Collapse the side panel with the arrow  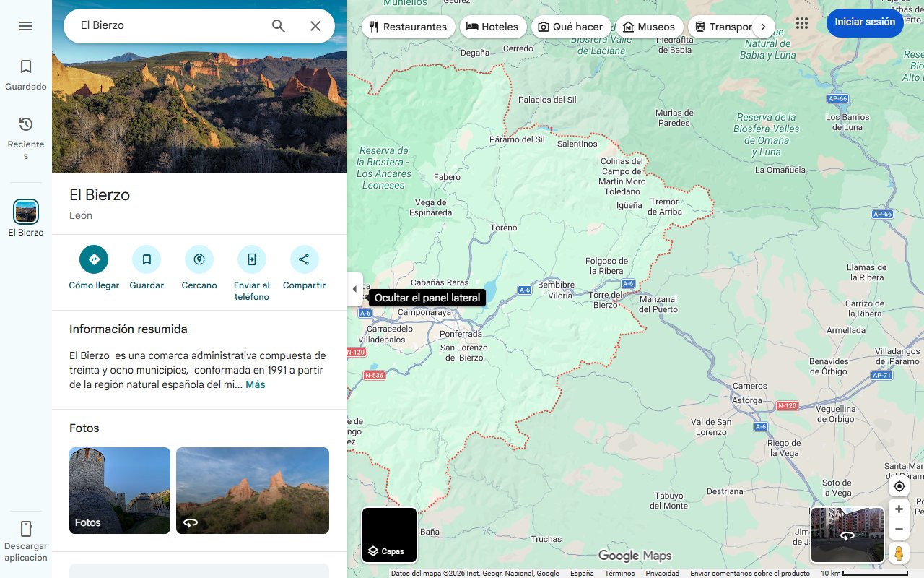(x=354, y=288)
